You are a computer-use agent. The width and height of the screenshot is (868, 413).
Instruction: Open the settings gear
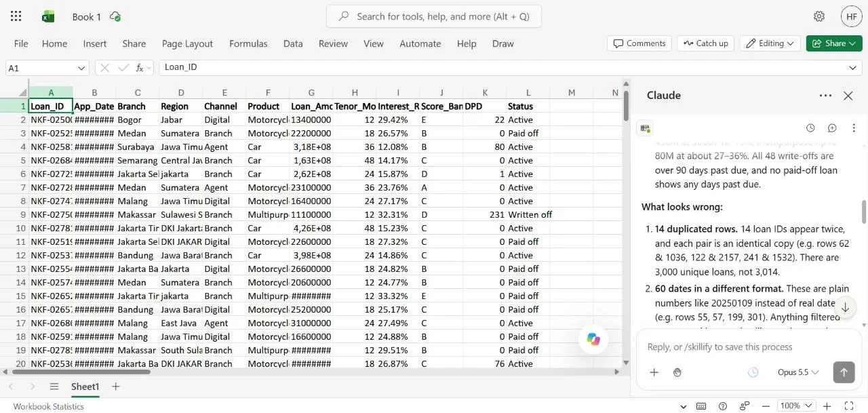819,16
